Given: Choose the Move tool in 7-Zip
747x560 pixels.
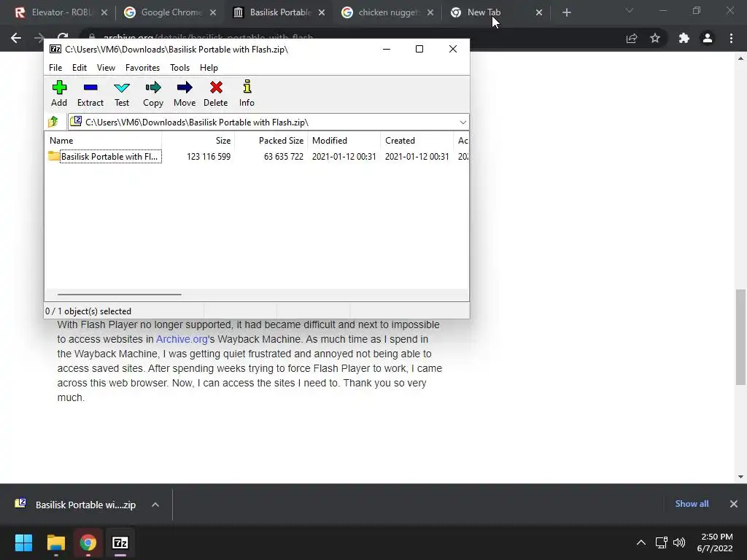Looking at the screenshot, I should 185,93.
